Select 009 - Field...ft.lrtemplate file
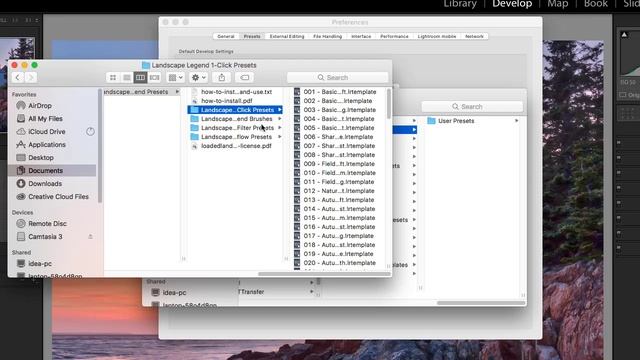This screenshot has width=640, height=360. coord(339,164)
